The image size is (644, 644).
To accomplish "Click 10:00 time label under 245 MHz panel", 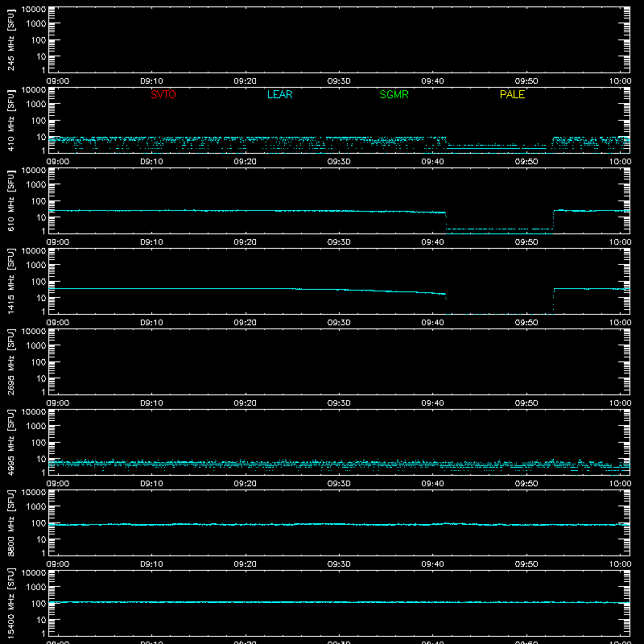I will [620, 81].
